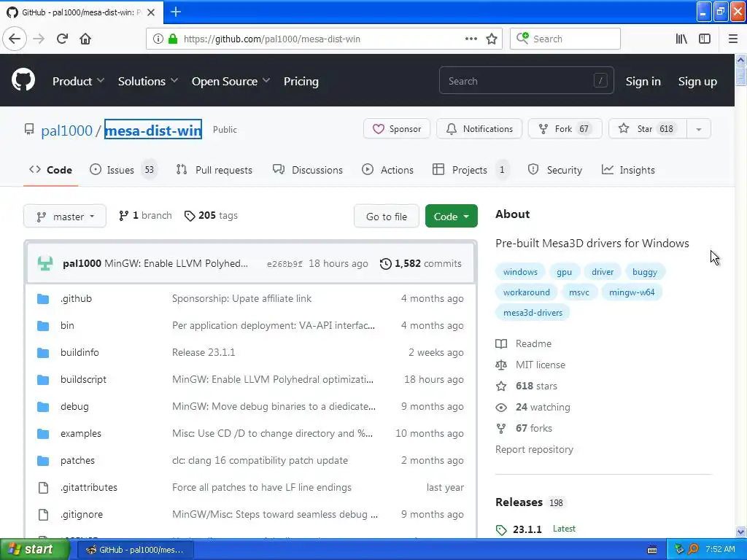Star the repository
747x560 pixels.
click(x=648, y=129)
